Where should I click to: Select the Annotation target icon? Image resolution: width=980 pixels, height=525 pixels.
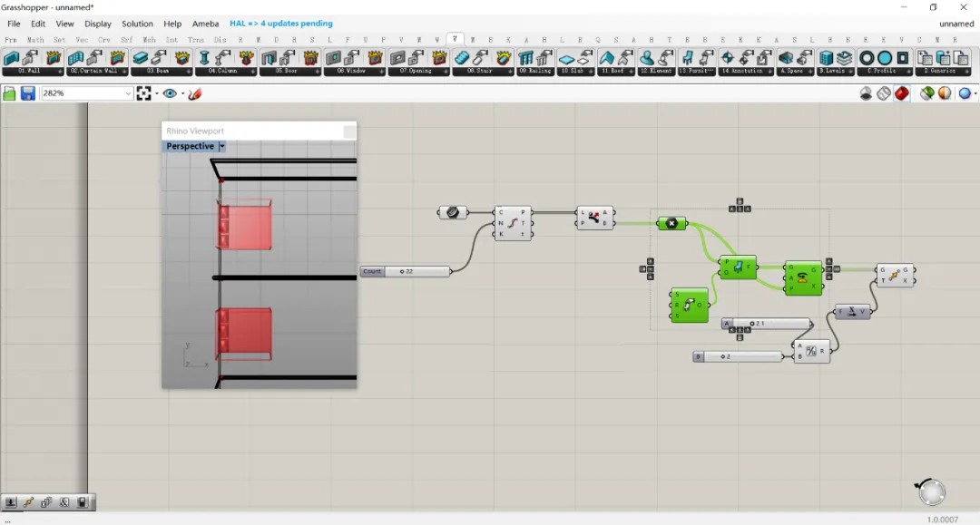[x=728, y=59]
